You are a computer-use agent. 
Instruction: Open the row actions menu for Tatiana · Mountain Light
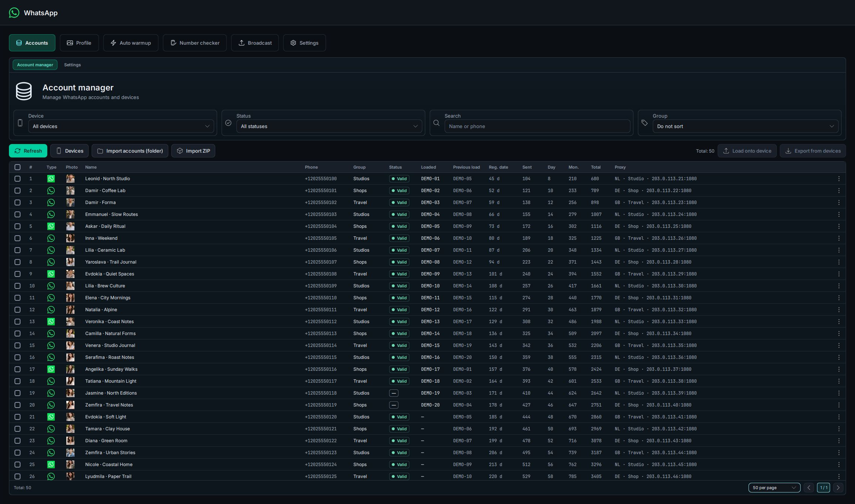tap(839, 381)
